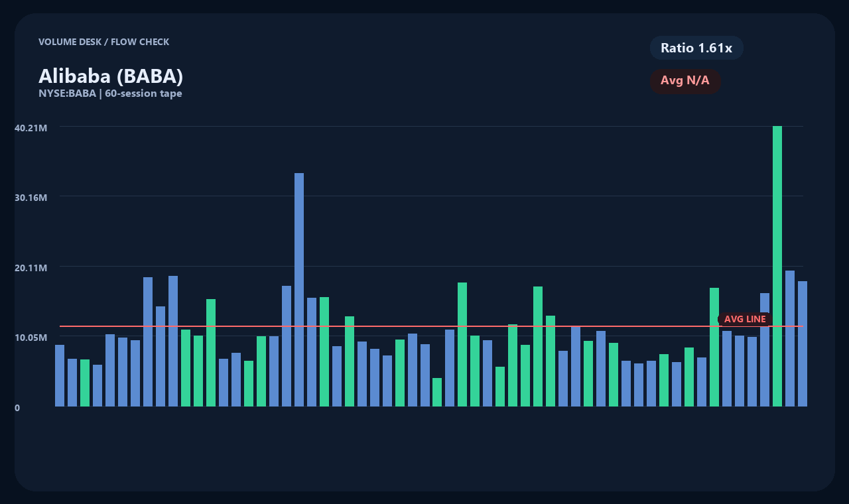Click the 40.21M axis label

point(31,127)
